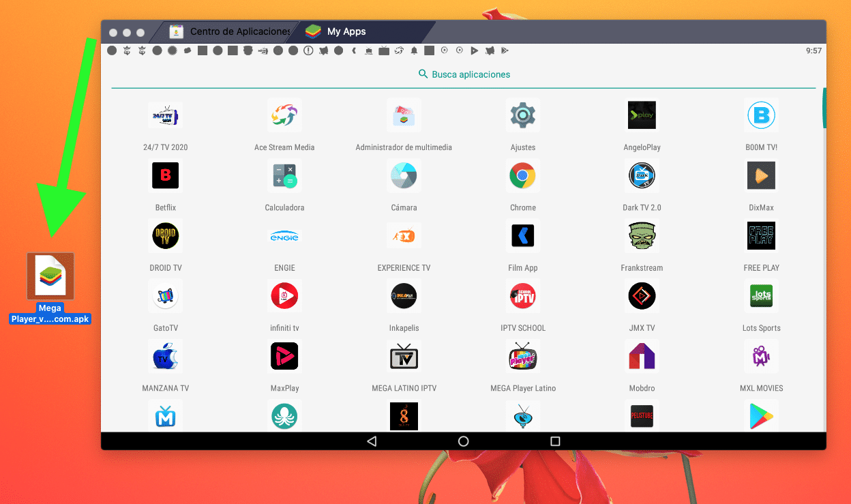Open Frankstream

tap(642, 235)
